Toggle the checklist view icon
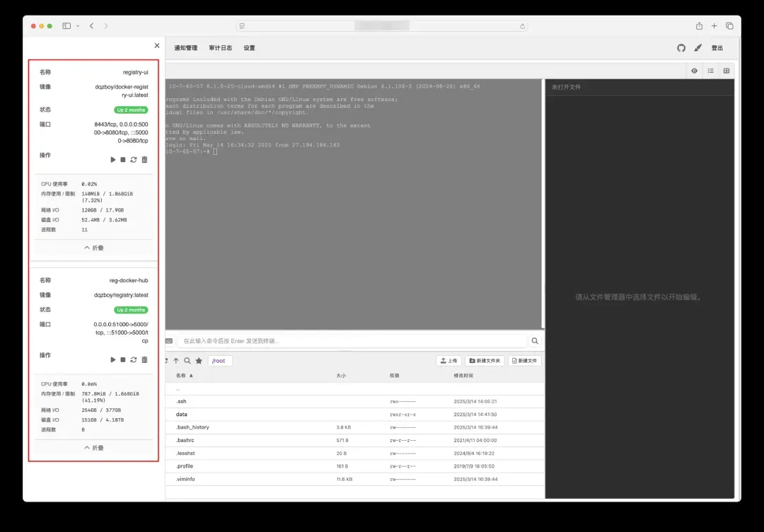This screenshot has height=532, width=764. (x=710, y=71)
